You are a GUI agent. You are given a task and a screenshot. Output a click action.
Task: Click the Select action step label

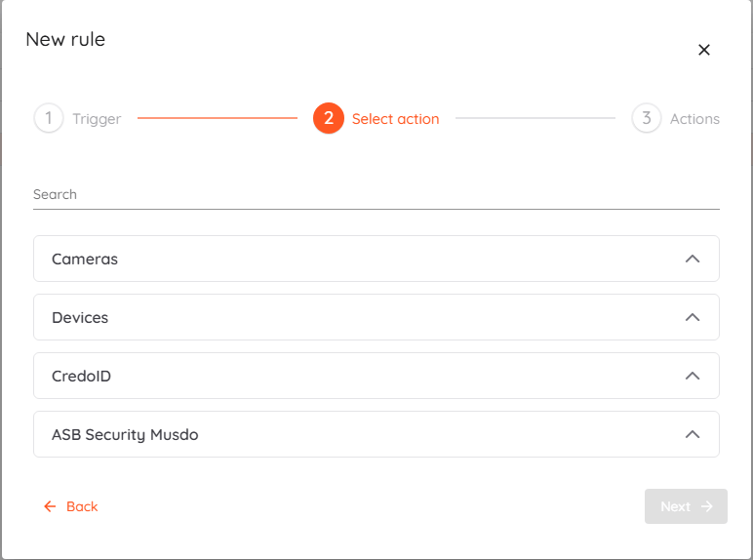click(395, 119)
